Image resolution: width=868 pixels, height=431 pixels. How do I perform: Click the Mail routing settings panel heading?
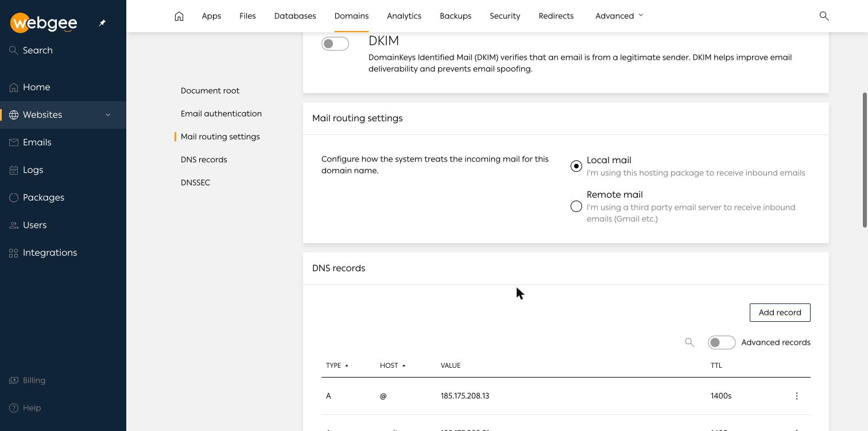point(357,118)
